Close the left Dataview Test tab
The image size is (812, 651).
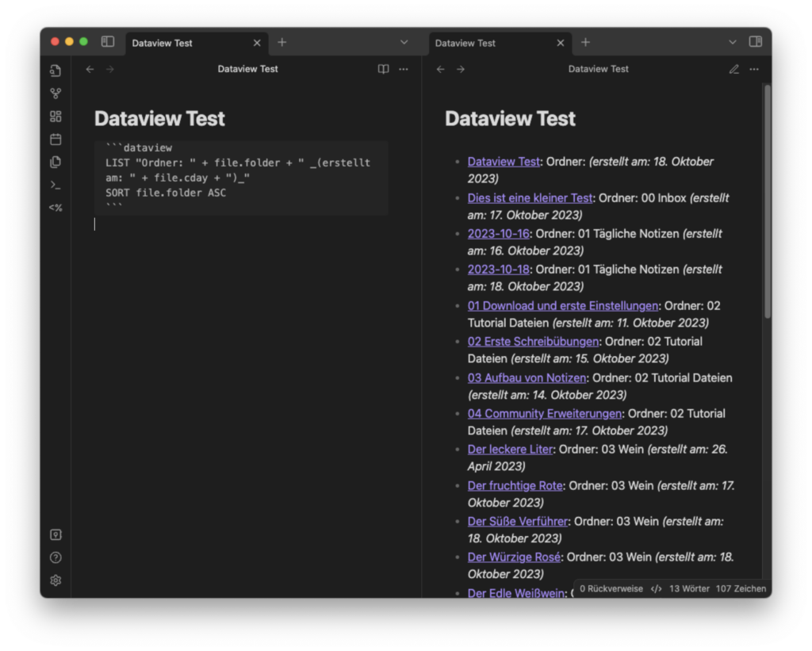tap(257, 43)
